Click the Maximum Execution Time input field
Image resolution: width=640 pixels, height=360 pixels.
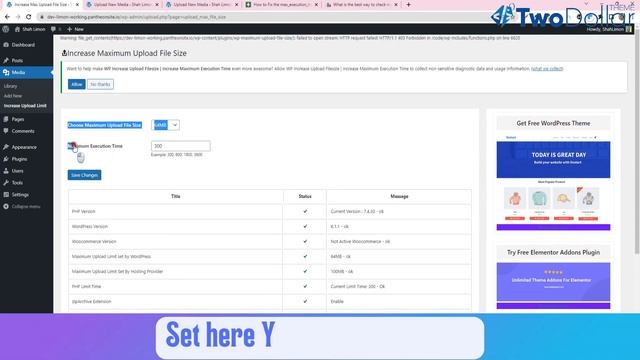tap(181, 146)
